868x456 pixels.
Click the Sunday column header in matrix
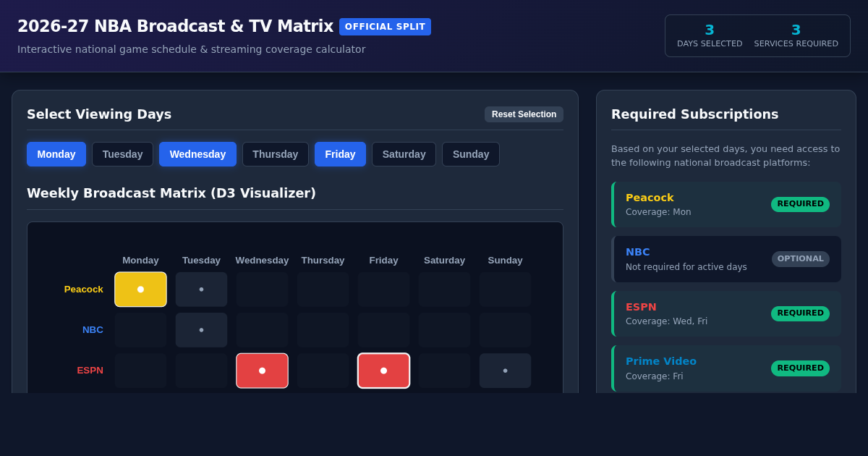click(x=505, y=261)
